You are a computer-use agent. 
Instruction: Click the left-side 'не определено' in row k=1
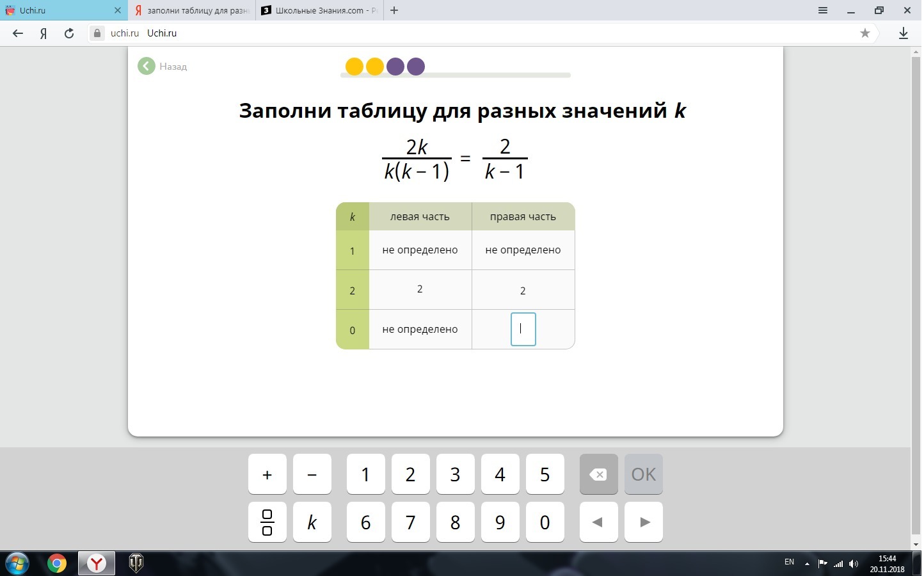[420, 250]
